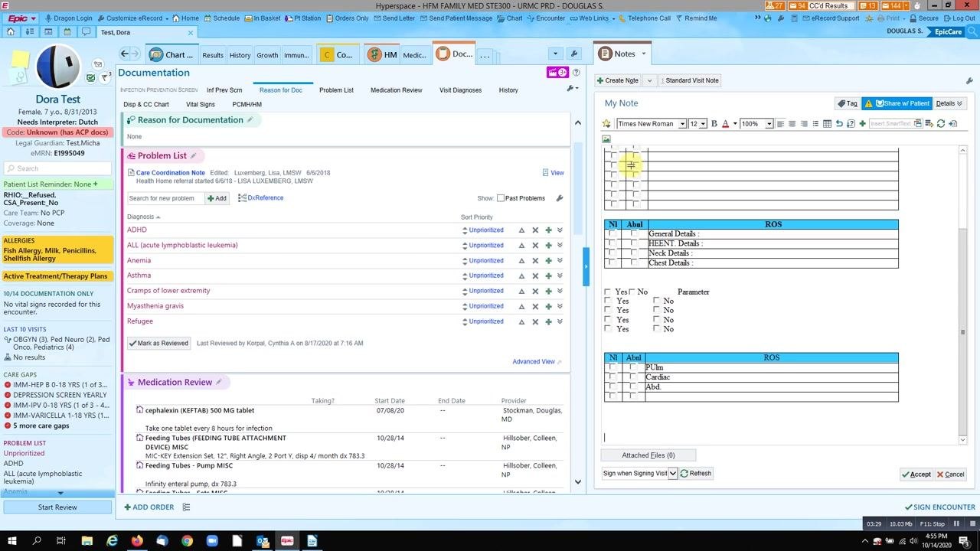Check the Nl box for General Details

coord(611,234)
